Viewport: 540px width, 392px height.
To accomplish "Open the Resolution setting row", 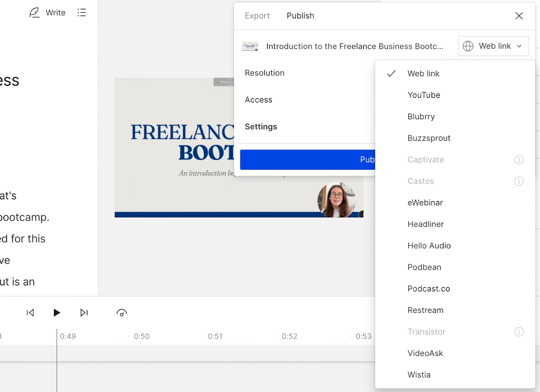I will pyautogui.click(x=304, y=73).
